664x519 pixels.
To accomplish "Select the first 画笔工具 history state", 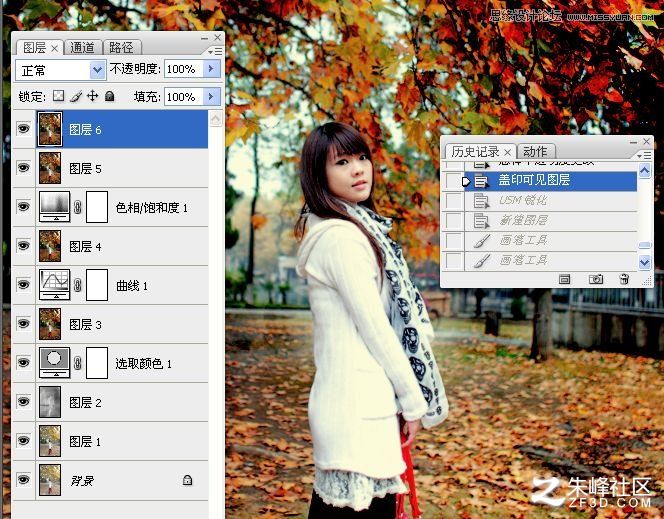I will (551, 240).
